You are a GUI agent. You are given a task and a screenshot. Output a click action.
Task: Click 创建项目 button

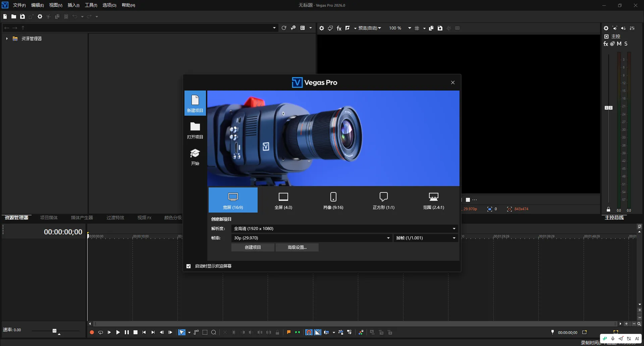coord(253,247)
